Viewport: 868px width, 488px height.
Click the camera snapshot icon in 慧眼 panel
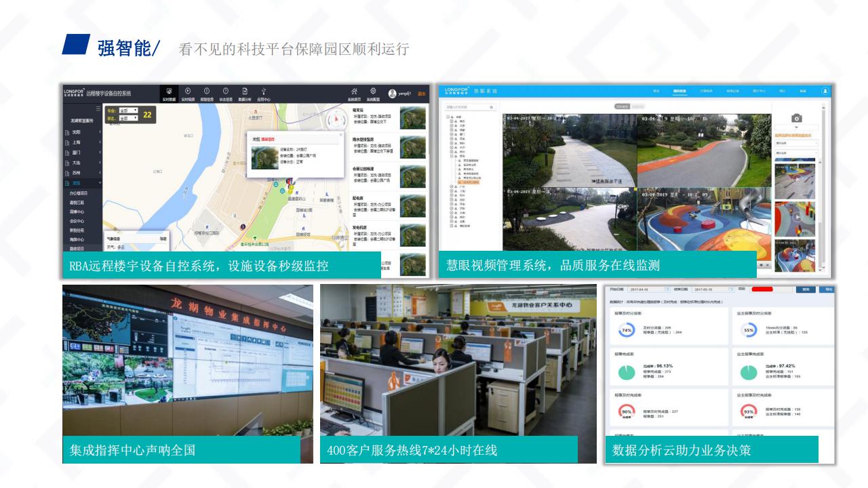(x=797, y=118)
